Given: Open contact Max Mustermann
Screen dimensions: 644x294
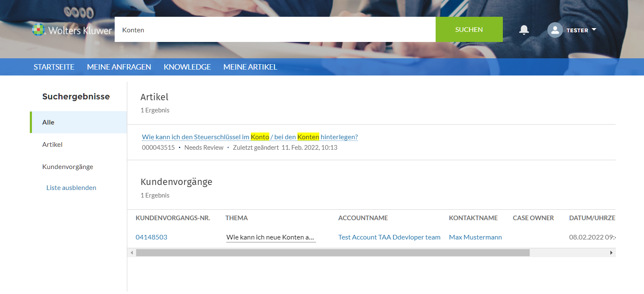Looking at the screenshot, I should tap(475, 237).
